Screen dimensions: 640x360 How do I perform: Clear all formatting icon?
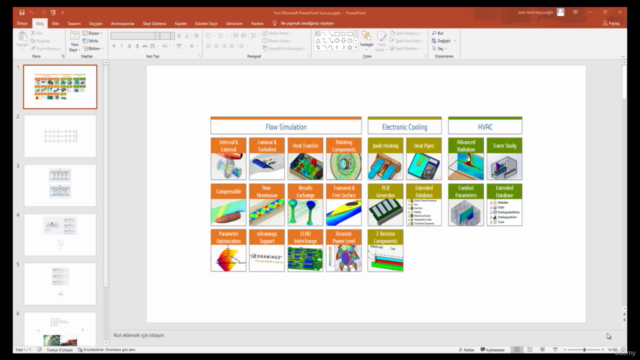(197, 36)
